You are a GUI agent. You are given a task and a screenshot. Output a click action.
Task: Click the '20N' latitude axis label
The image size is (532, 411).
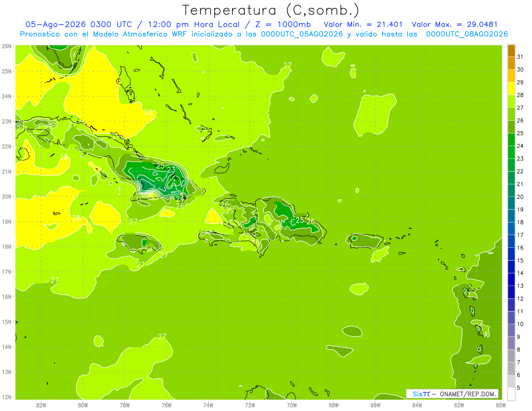7,196
